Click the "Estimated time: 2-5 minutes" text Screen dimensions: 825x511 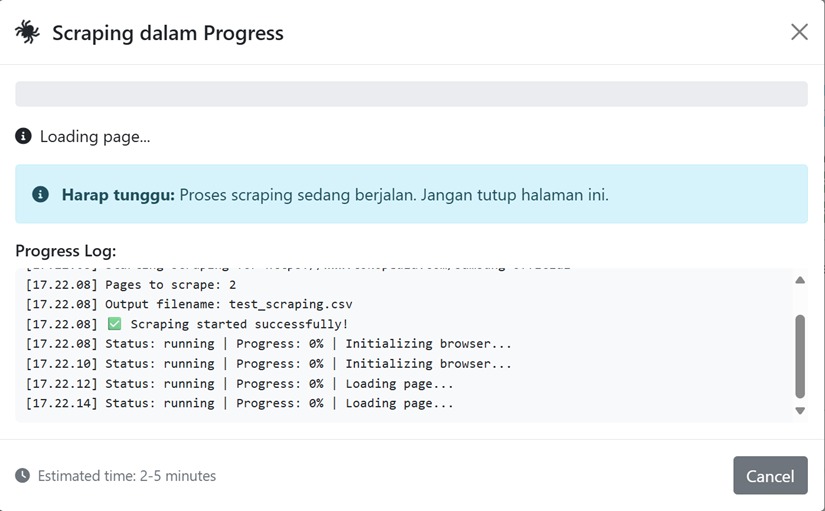[x=126, y=476]
